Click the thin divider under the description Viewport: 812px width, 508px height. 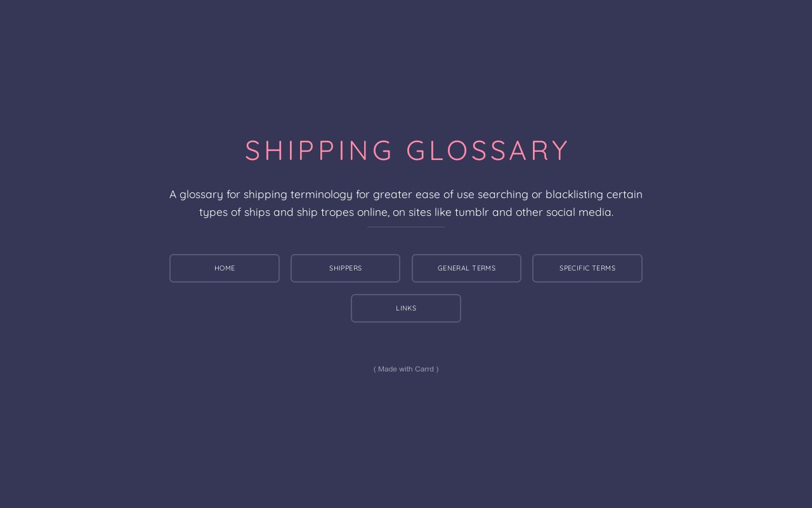click(x=406, y=227)
